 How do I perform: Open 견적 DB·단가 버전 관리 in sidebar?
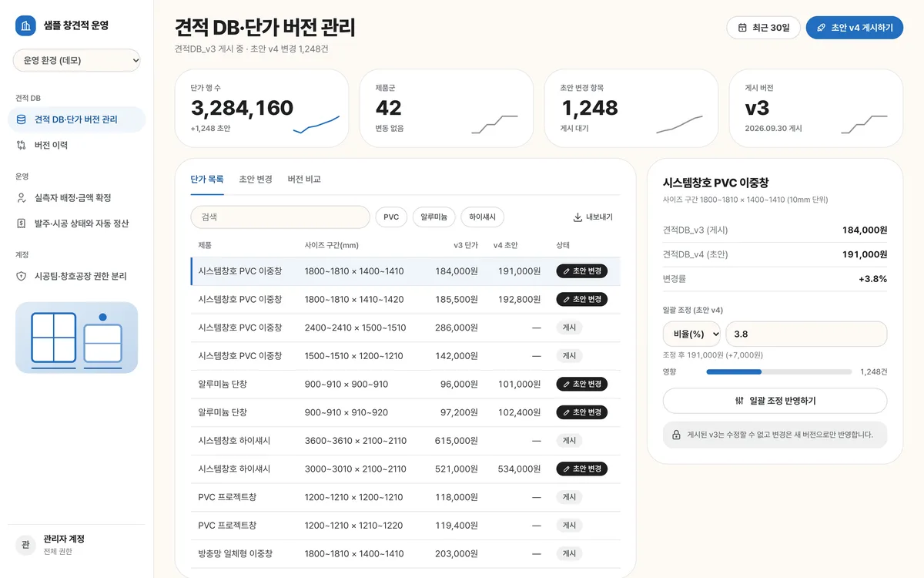point(76,119)
